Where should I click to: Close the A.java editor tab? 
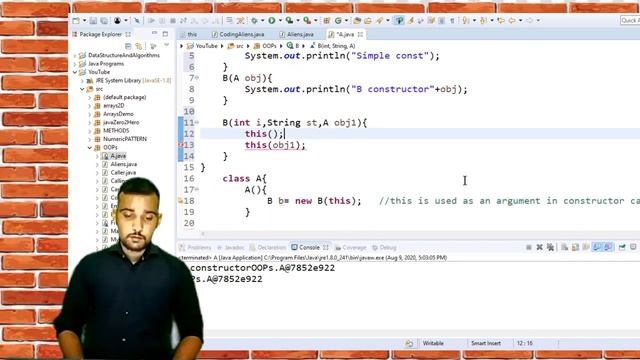pos(360,34)
